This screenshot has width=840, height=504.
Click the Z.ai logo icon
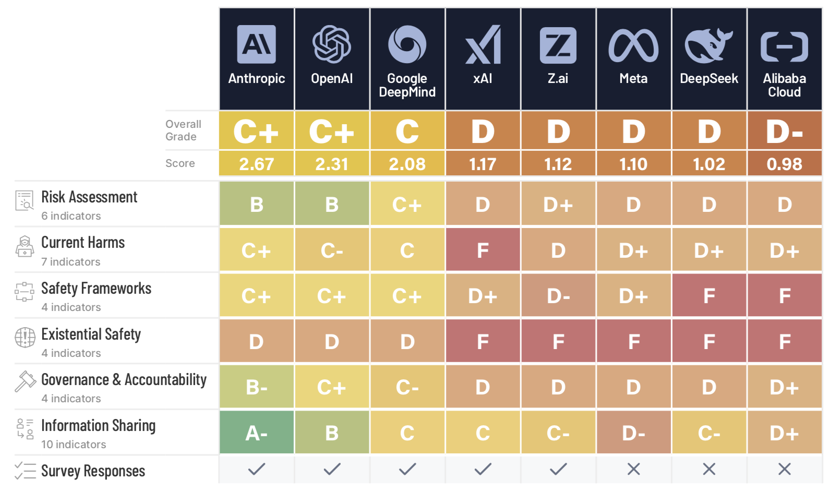point(558,45)
